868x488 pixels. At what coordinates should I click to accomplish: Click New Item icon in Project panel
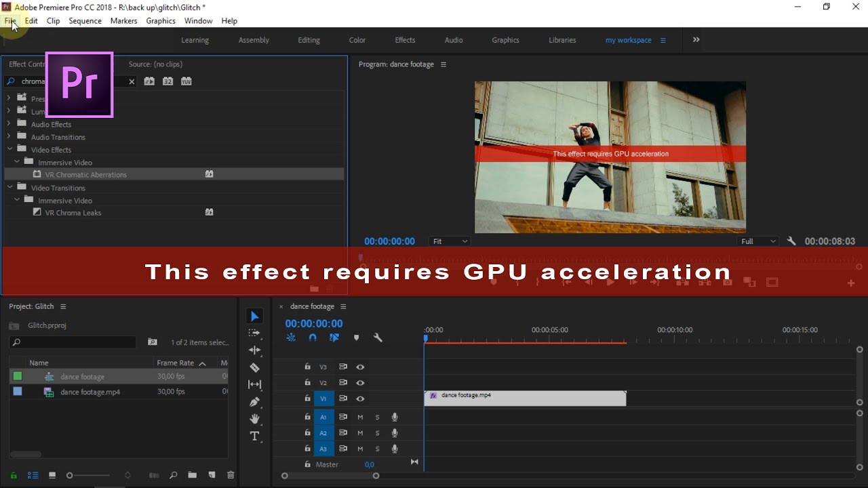pos(212,476)
